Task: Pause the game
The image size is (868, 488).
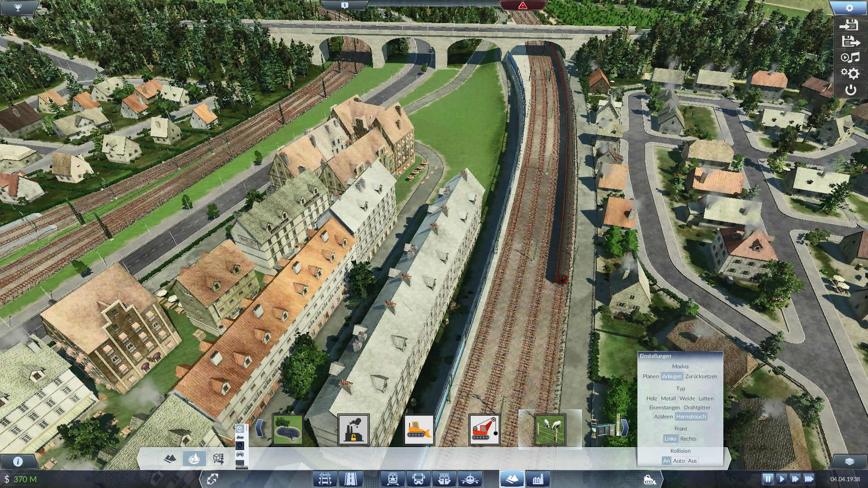Action: pos(768,479)
